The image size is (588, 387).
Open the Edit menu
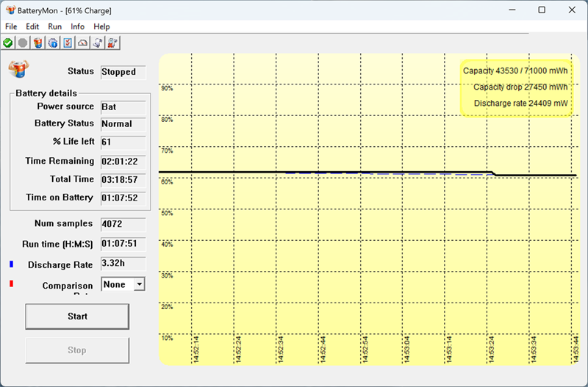[32, 26]
